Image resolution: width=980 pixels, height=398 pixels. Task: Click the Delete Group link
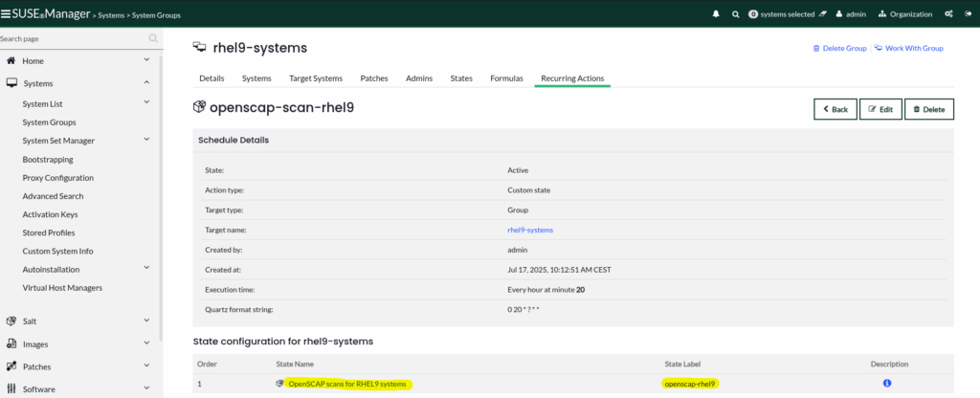(840, 48)
